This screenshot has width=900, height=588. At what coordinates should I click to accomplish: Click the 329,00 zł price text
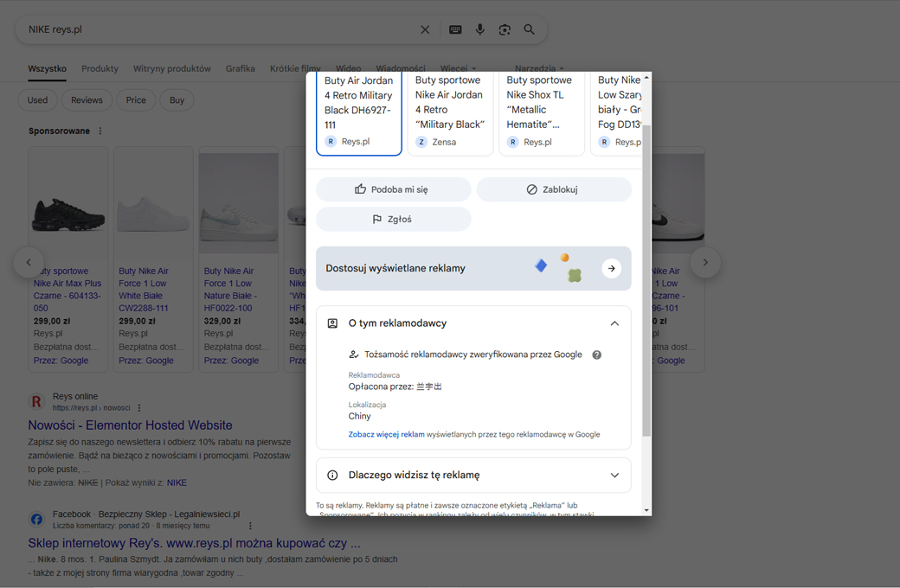(x=222, y=322)
